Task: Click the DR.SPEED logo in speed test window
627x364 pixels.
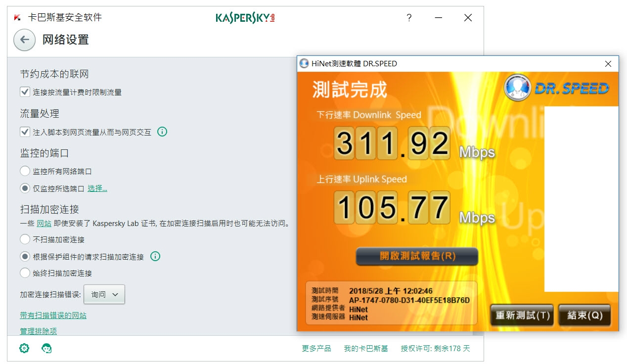Action: [x=556, y=88]
